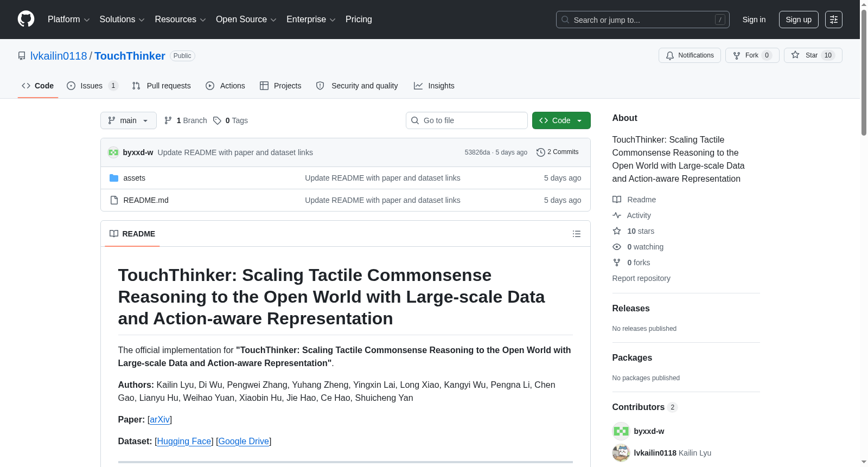
Task: Click the book icon beside Readme in About
Action: tap(617, 200)
